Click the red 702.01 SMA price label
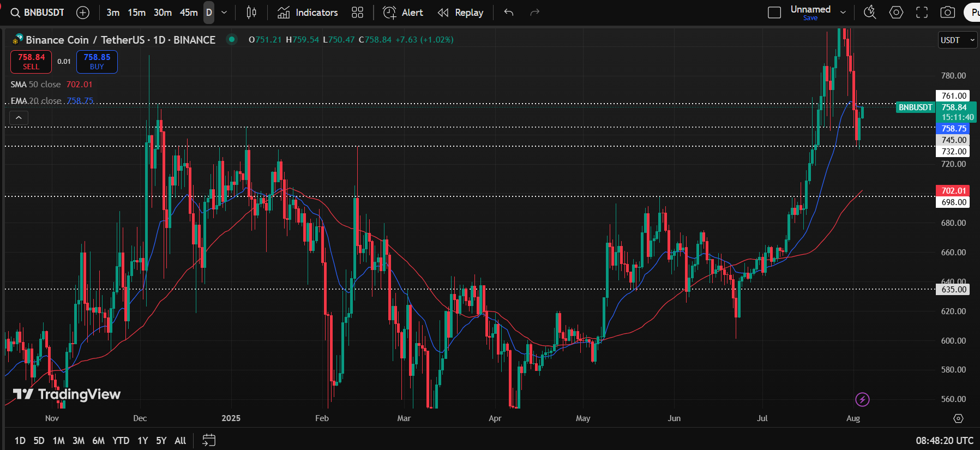Screen dimensions: 980x450 954,191
